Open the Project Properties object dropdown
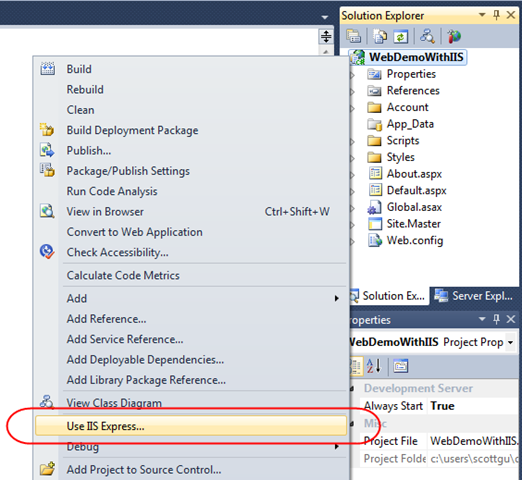 (x=510, y=342)
